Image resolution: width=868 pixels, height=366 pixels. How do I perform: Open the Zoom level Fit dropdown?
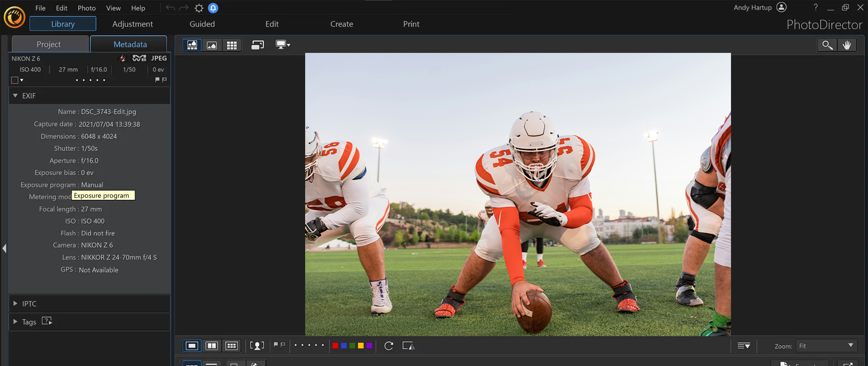pos(826,346)
